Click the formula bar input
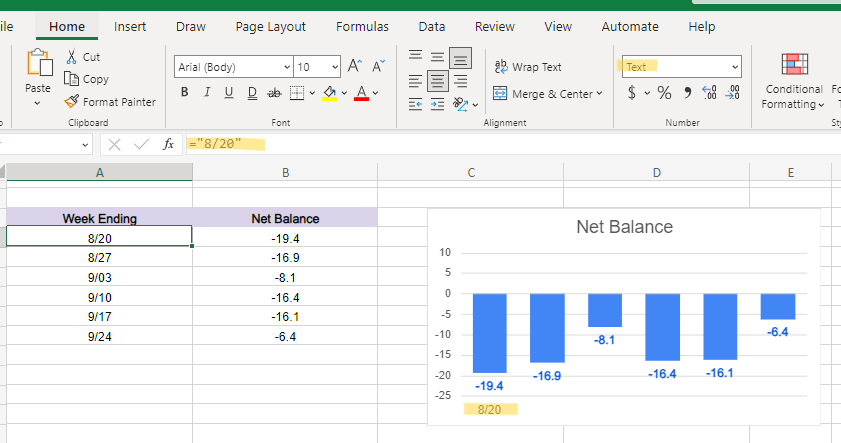841x443 pixels. pyautogui.click(x=512, y=144)
